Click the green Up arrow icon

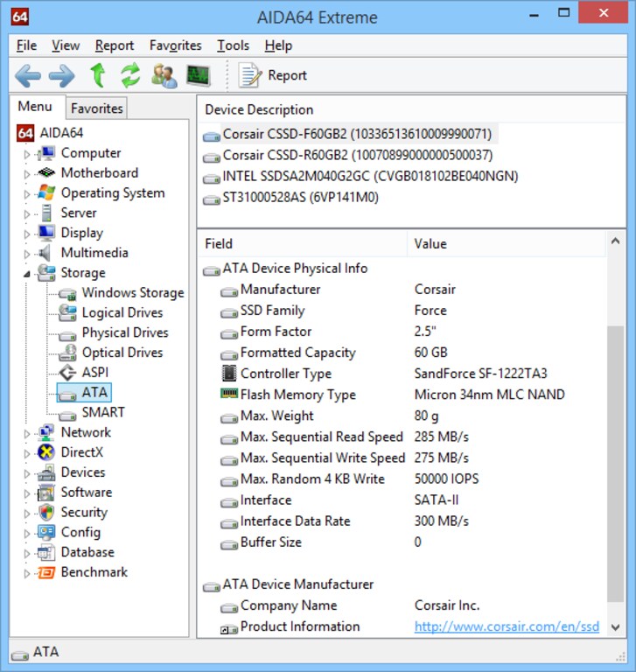click(x=97, y=76)
